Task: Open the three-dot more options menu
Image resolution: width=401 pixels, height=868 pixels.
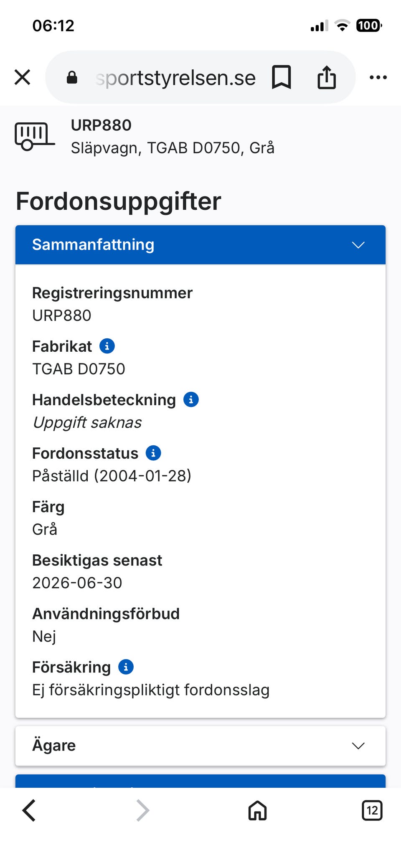Action: (378, 77)
